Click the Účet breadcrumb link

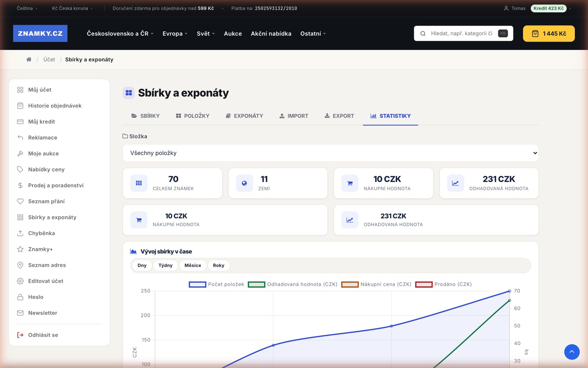(49, 60)
